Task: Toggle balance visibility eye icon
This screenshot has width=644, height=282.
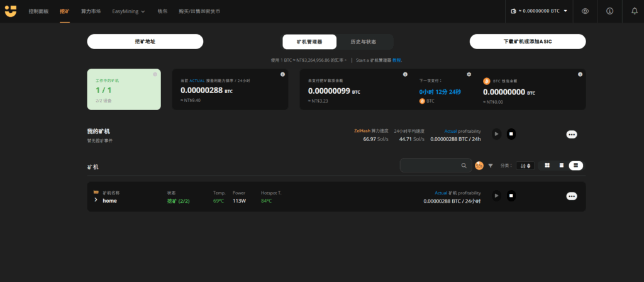Action: 585,11
